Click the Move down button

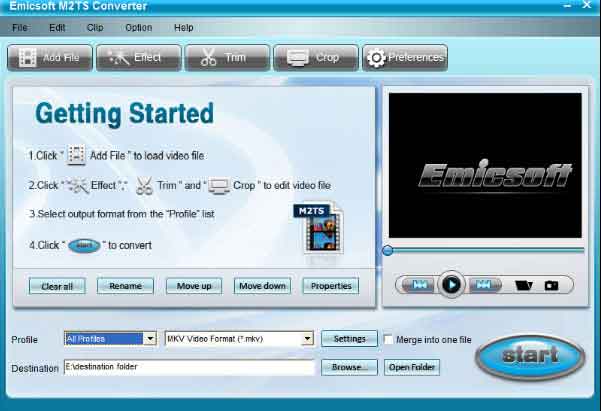(x=262, y=286)
